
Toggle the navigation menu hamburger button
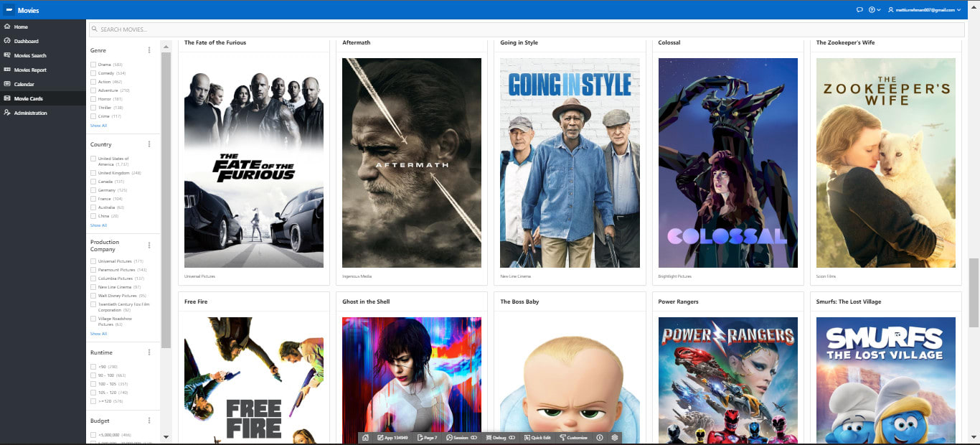click(x=9, y=10)
